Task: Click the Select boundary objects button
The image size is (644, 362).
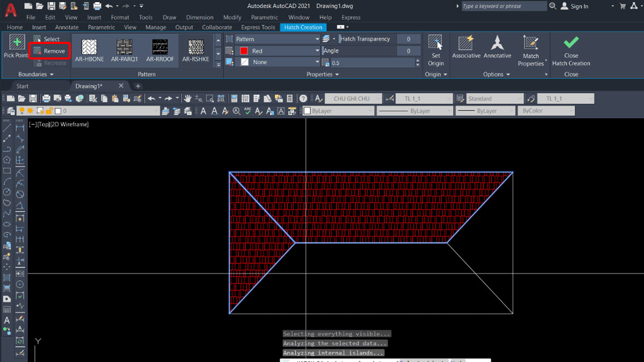Action: pyautogui.click(x=46, y=39)
